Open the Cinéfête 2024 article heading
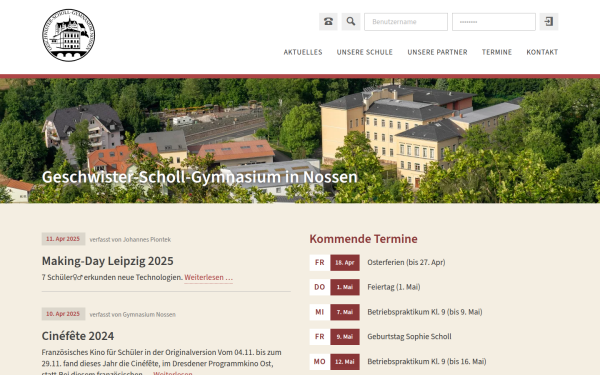Screen dimensions: 600x375 pos(78,336)
